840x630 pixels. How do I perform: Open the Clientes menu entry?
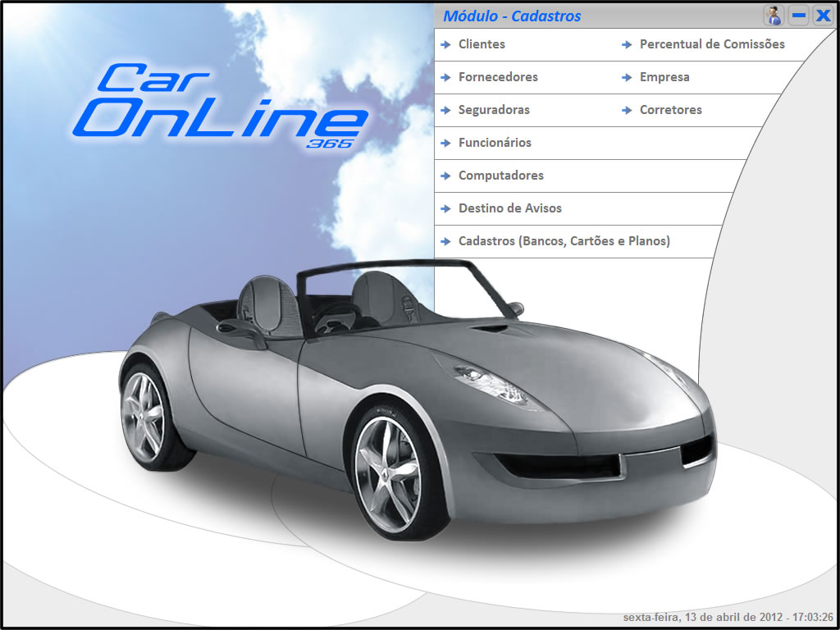pyautogui.click(x=482, y=44)
